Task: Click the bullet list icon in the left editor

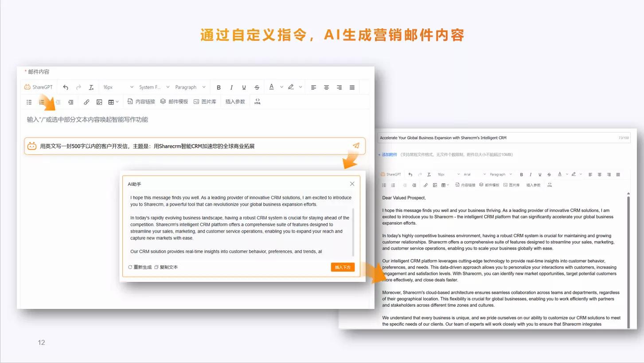Action: click(x=29, y=102)
